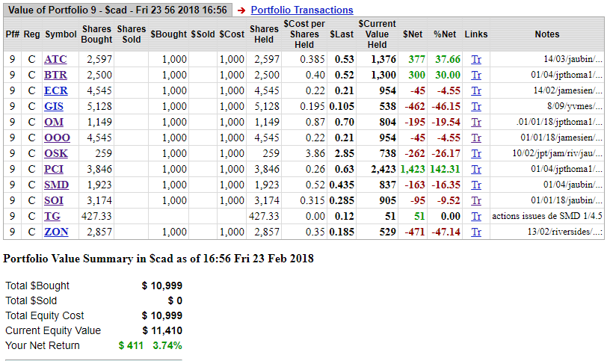Select the ECR ticker link

(x=55, y=90)
